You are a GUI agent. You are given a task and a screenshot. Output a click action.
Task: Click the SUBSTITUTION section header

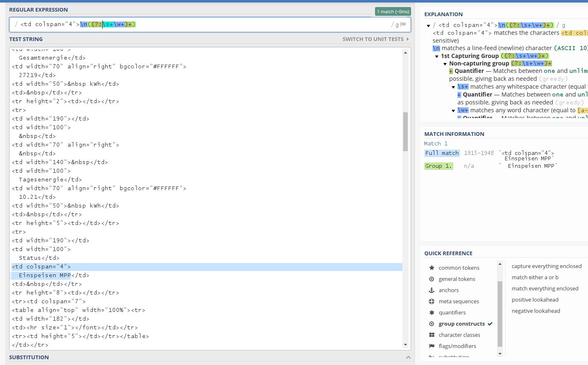tap(29, 357)
